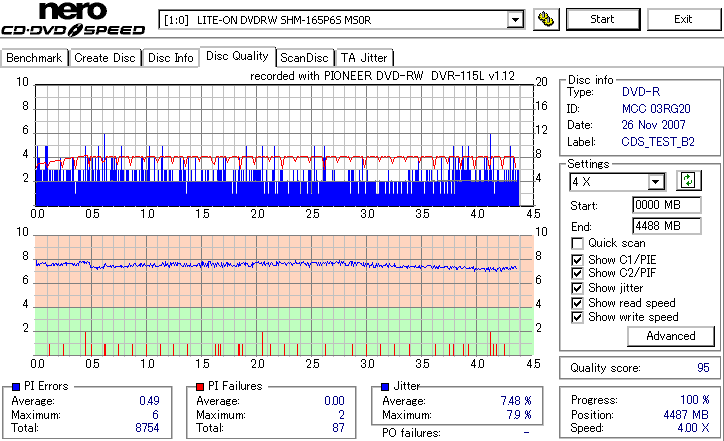Uncheck Show C2/PIF
Viewport: 724px width, 441px height.
click(x=577, y=273)
